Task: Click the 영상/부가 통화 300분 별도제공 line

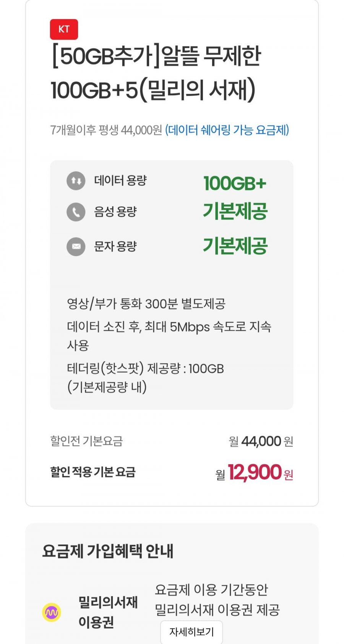Action: click(146, 304)
